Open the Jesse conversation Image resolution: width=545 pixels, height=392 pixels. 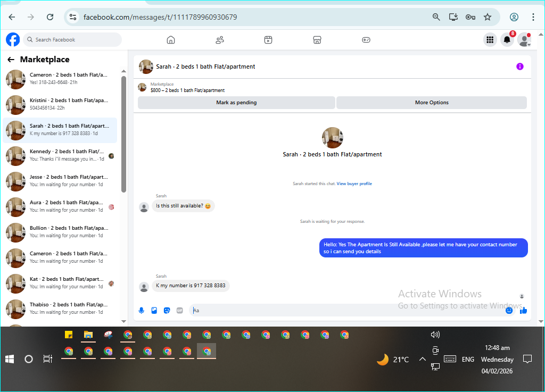click(x=60, y=181)
